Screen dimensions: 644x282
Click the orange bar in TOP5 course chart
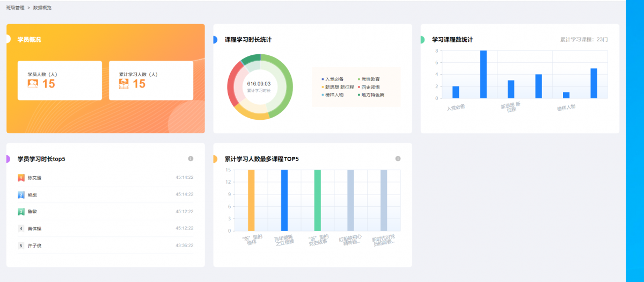click(x=251, y=200)
